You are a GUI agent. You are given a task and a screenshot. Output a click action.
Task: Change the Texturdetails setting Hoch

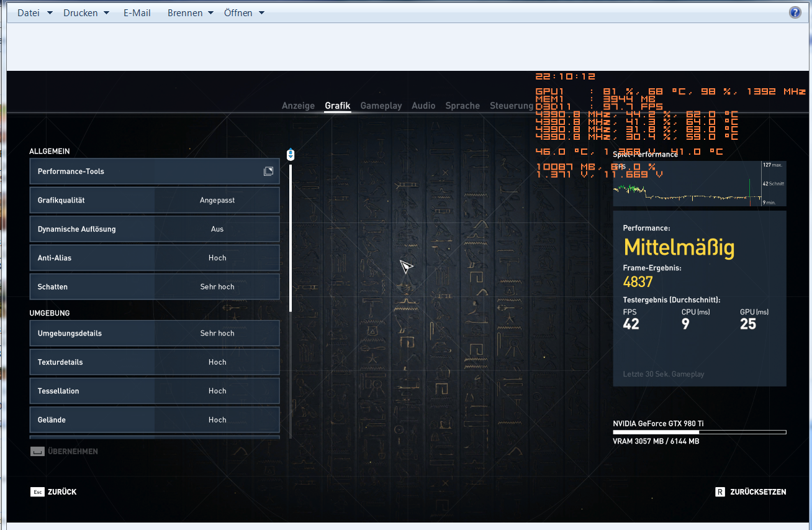[x=217, y=362]
